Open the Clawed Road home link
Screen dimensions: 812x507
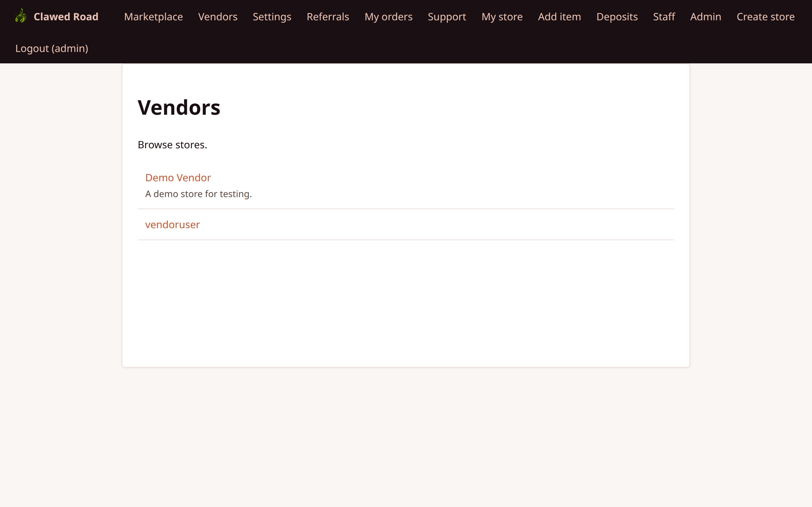coord(66,16)
